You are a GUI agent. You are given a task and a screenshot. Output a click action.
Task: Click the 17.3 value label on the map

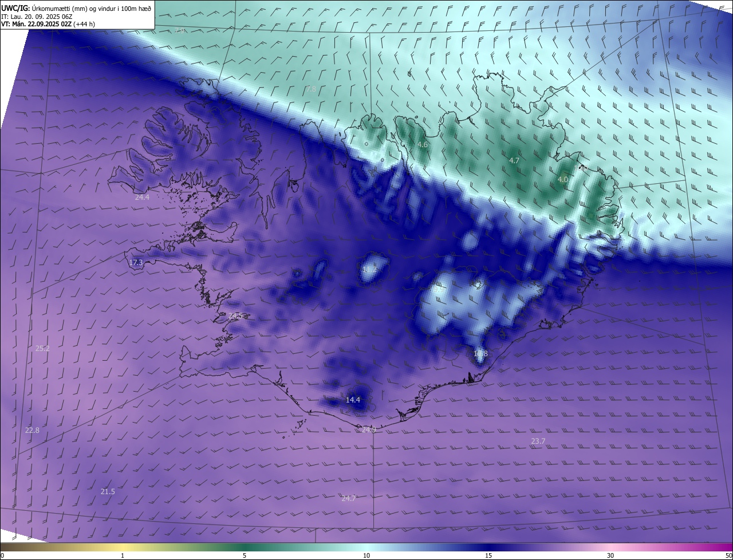136,262
